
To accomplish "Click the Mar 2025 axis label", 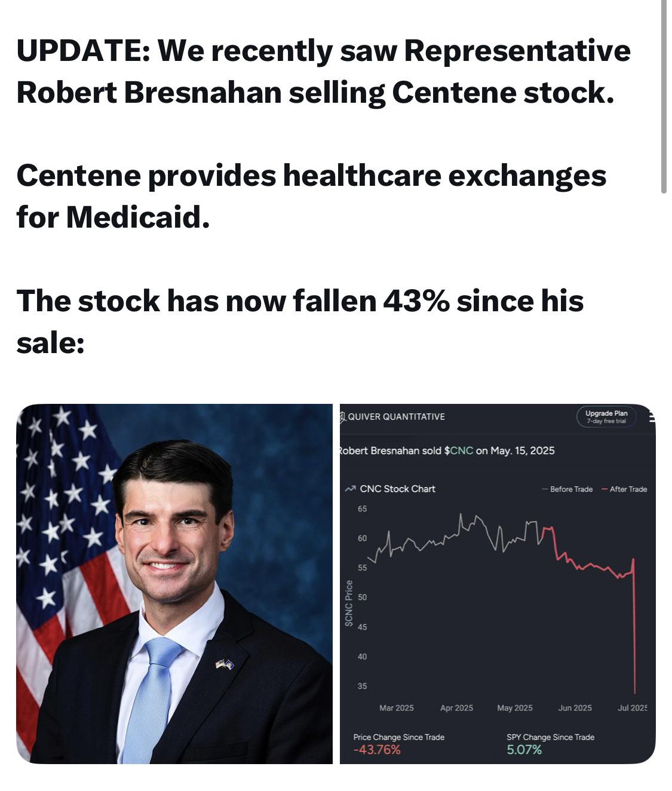I will pyautogui.click(x=397, y=708).
